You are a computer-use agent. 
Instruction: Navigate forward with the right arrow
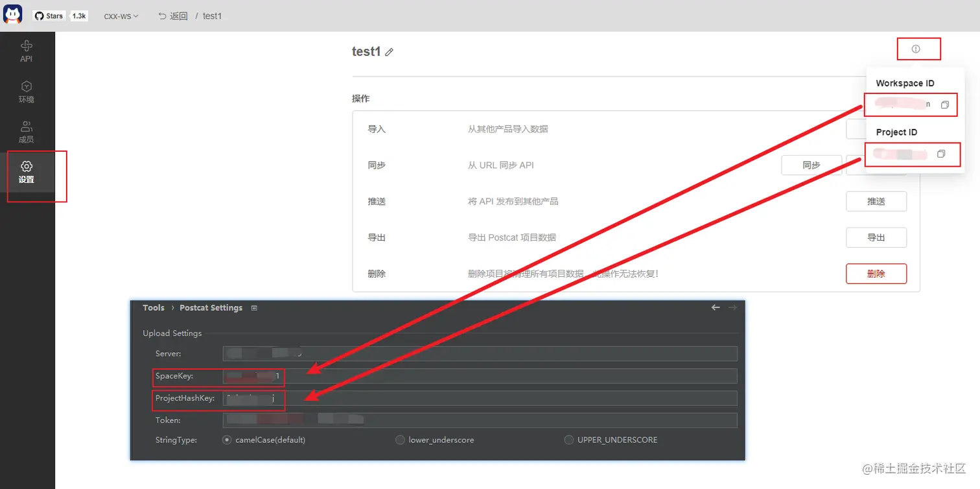(x=733, y=307)
